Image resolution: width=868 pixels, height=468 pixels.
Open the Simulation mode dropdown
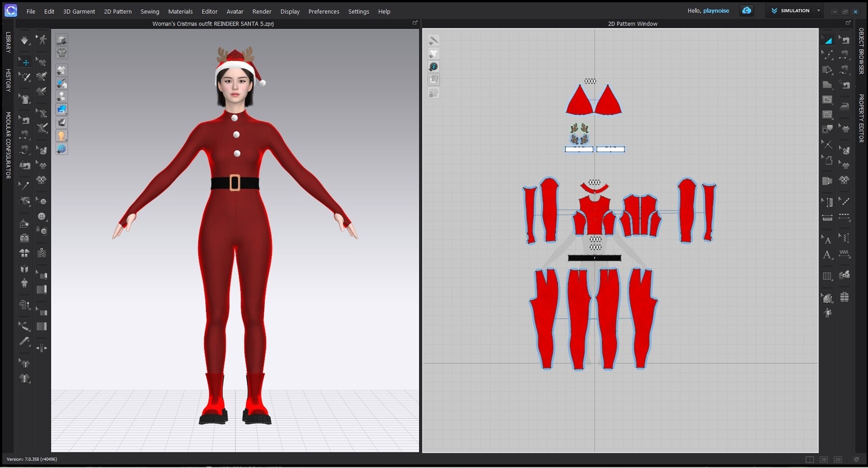pyautogui.click(x=819, y=11)
